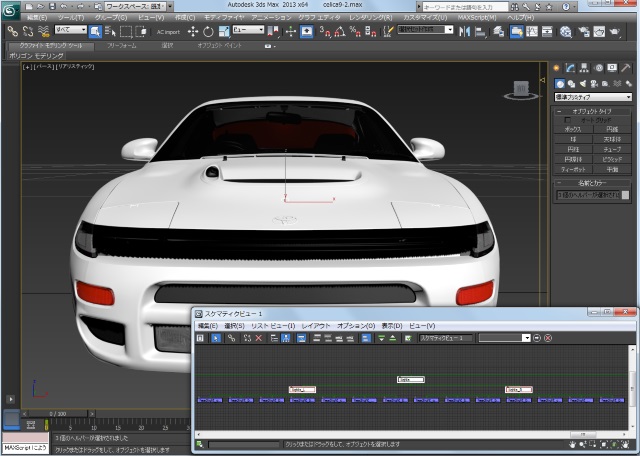Select the Lights category icon
Screen dimensions: 640x456
coord(583,83)
